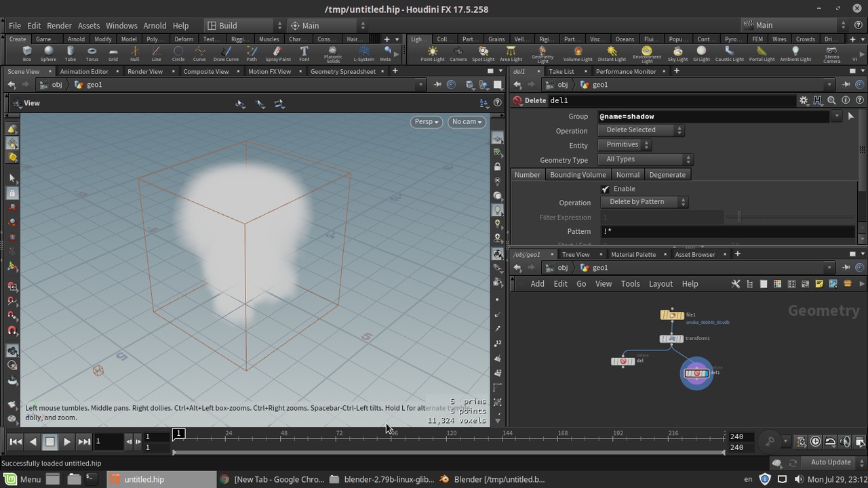
Task: Toggle the pin icon in the network pane
Action: tap(846, 268)
